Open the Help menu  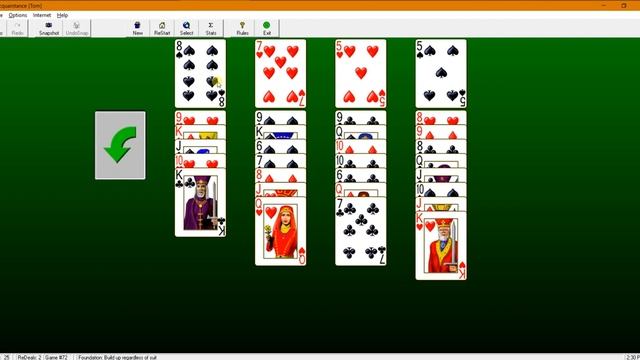pyautogui.click(x=62, y=15)
